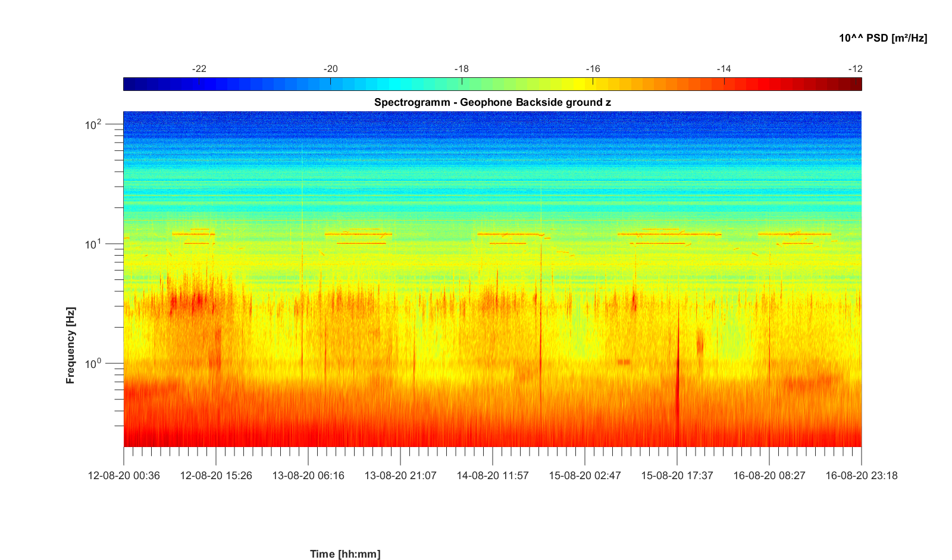952x560 pixels.
Task: Click the colorbar tick label '-12'
Action: coord(855,69)
